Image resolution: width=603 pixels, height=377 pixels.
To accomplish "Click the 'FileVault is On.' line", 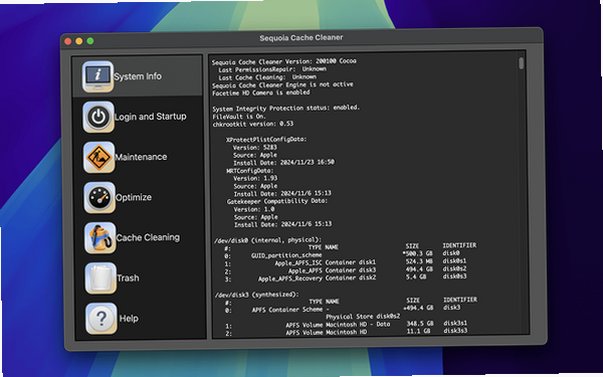I will tap(239, 116).
